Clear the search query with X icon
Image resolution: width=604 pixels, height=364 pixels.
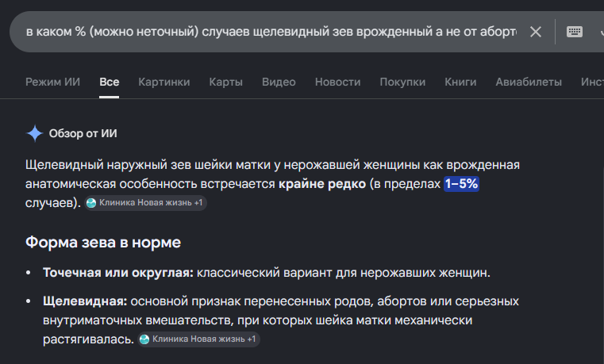pyautogui.click(x=536, y=32)
